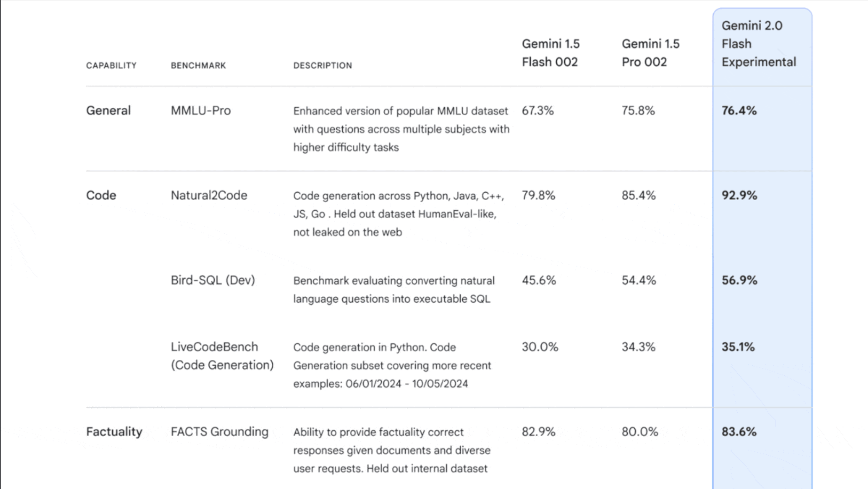Click the 45.6% Bird-SQL score
868x489 pixels.
pos(539,280)
